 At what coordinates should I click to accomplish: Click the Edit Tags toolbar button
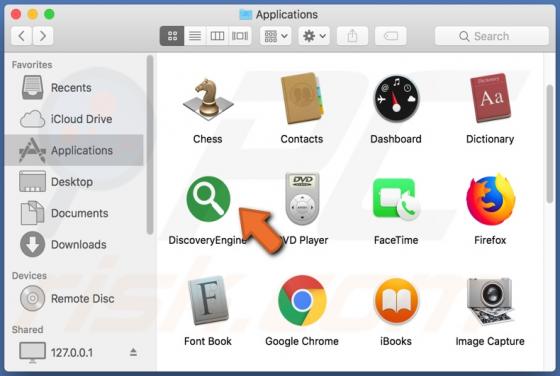[391, 36]
